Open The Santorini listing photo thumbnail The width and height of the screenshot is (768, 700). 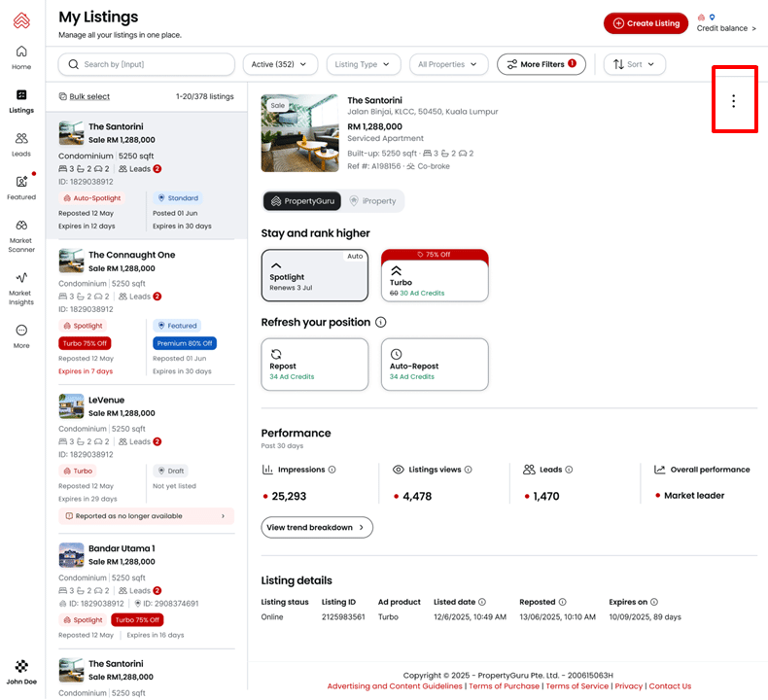[x=299, y=133]
